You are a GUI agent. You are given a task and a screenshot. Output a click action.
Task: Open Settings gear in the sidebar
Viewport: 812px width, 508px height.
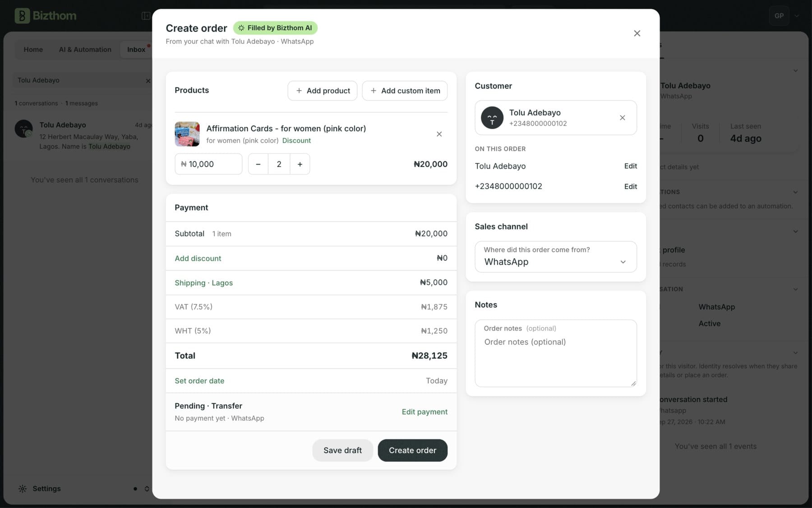pos(23,489)
